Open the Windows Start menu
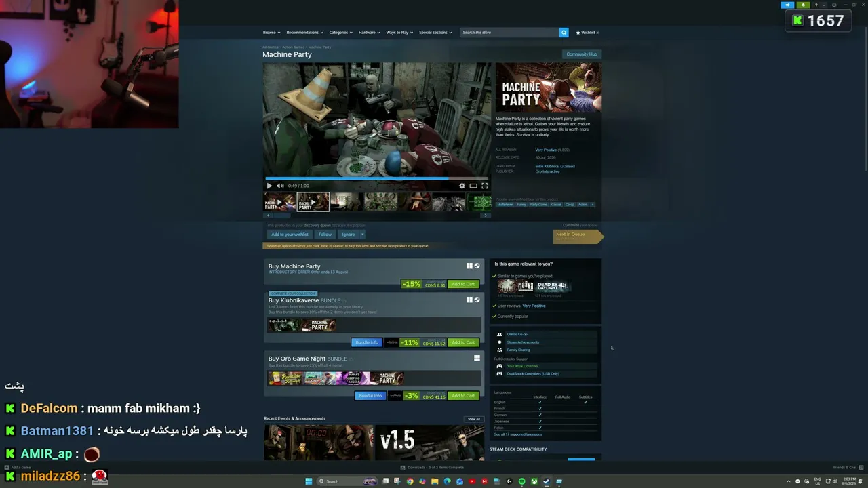868x488 pixels. [x=309, y=481]
